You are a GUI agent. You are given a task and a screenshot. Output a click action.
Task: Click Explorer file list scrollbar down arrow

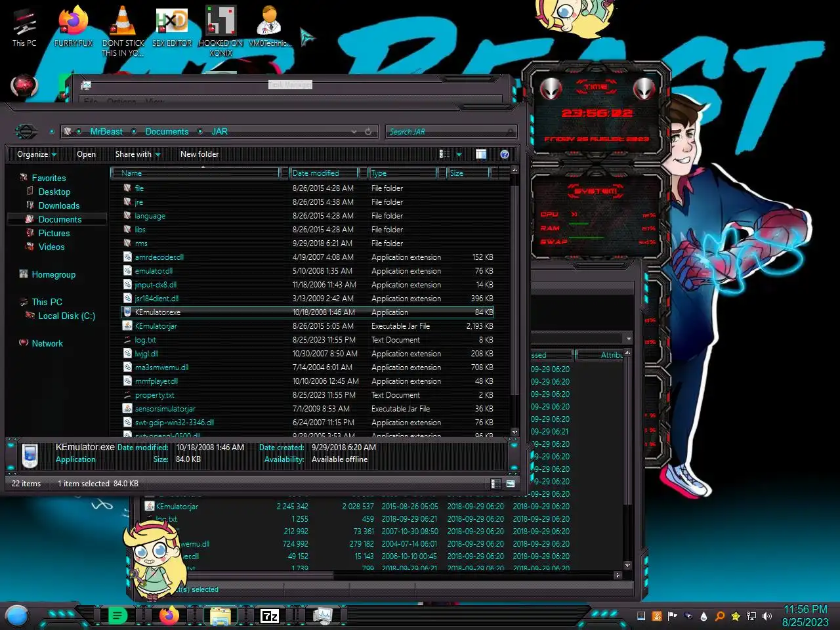coord(514,432)
